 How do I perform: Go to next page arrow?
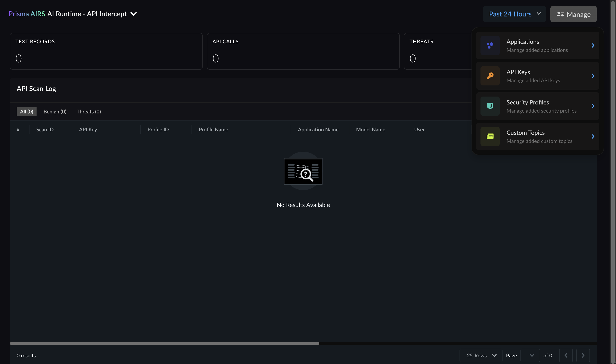583,355
